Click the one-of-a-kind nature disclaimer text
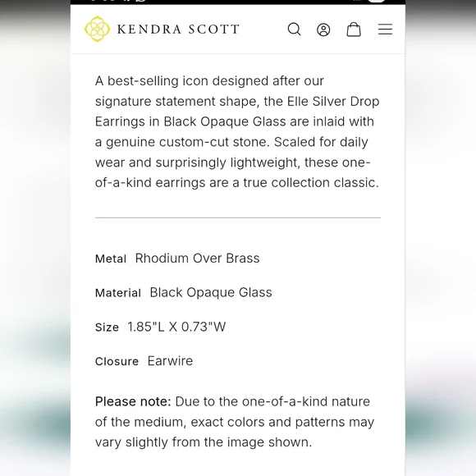The image size is (476, 476). pyautogui.click(x=235, y=422)
